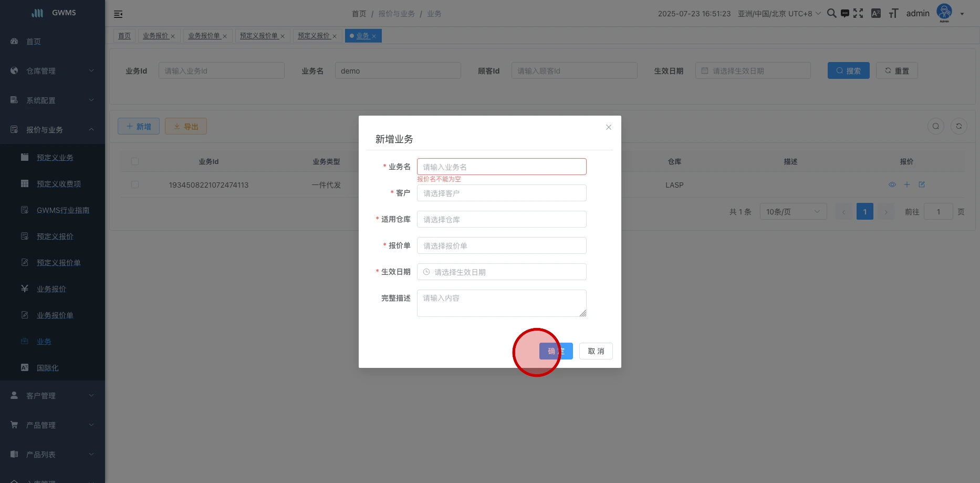Open the language translation icon
Screen dimensions: 980x483
click(x=876, y=14)
